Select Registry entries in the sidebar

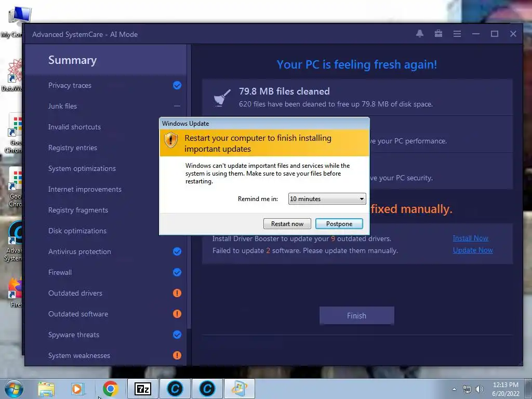(x=73, y=148)
